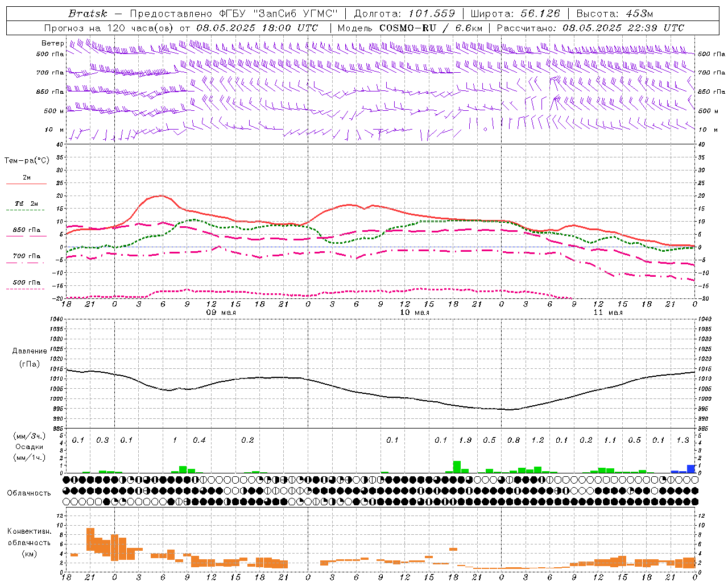Click the 700 гПа temperature legend label
This screenshot has height=582, width=728.
pos(27,256)
